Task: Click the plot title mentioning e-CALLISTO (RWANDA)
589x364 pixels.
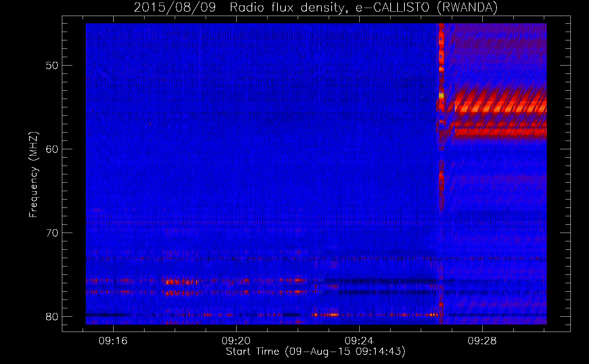Action: (x=316, y=7)
